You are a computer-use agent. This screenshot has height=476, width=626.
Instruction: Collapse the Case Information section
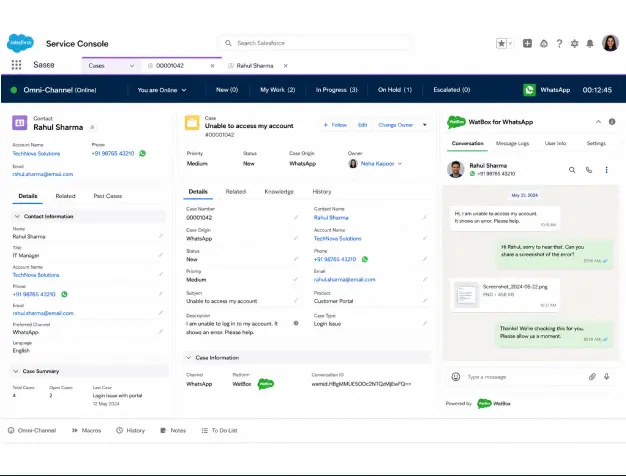[x=188, y=358]
